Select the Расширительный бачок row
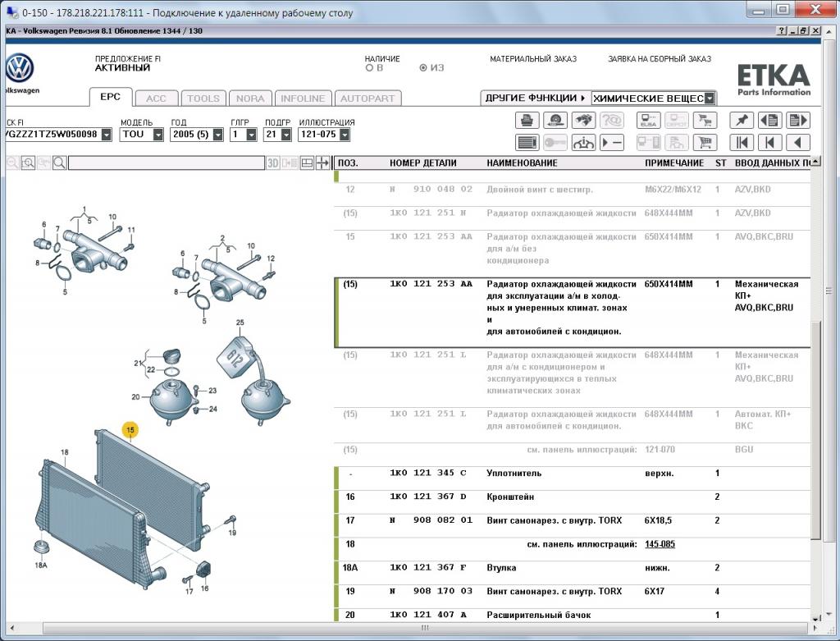Image resolution: width=840 pixels, height=641 pixels. pos(572,615)
